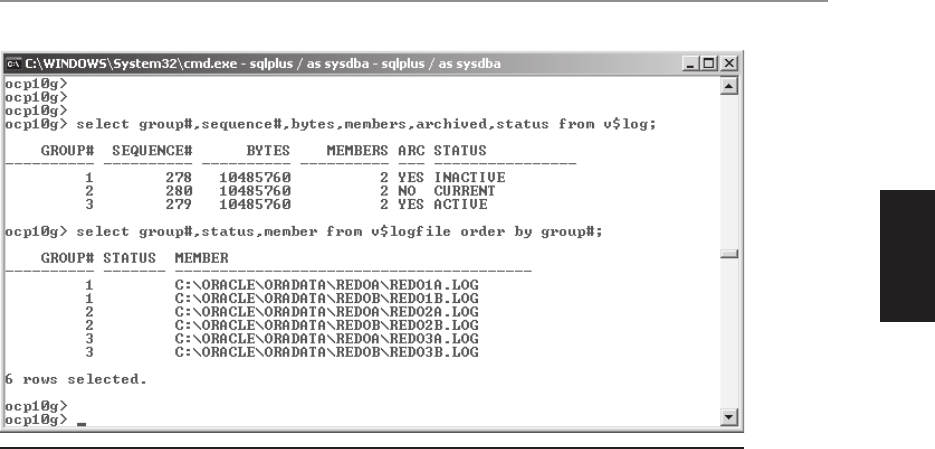Click the v$log select statement line
Image resolution: width=935 pixels, height=449 pixels.
330,124
